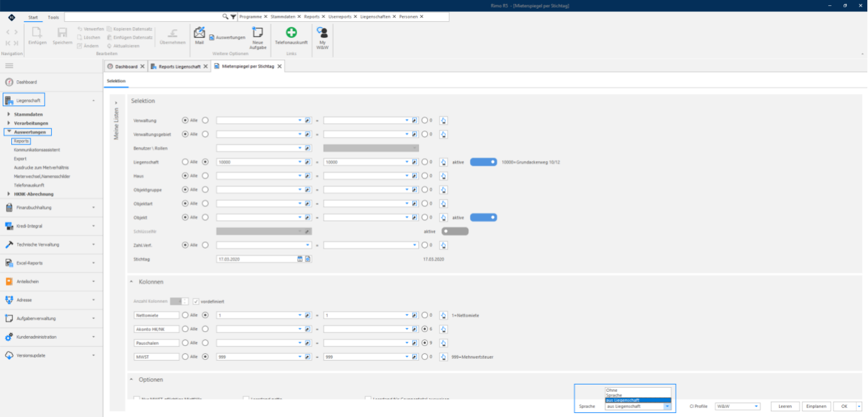The height and width of the screenshot is (417, 868).
Task: Open the Mail tool in ribbon
Action: click(199, 35)
